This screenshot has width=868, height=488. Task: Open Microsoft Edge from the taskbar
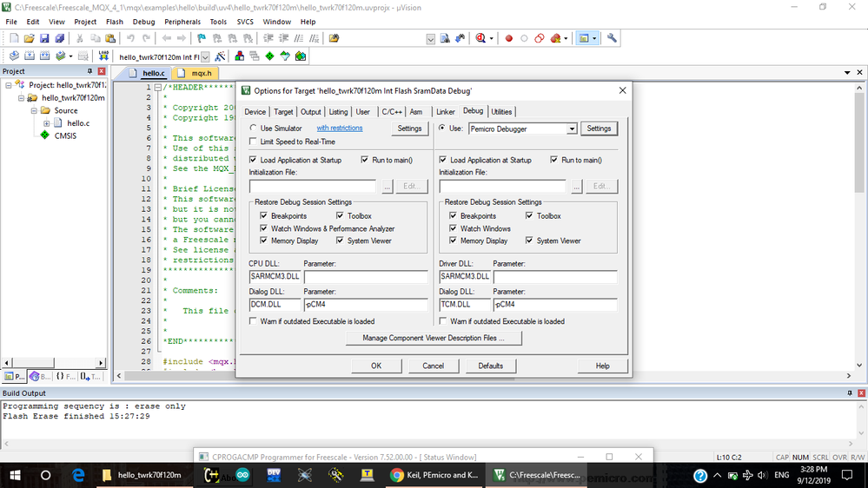[x=78, y=475]
